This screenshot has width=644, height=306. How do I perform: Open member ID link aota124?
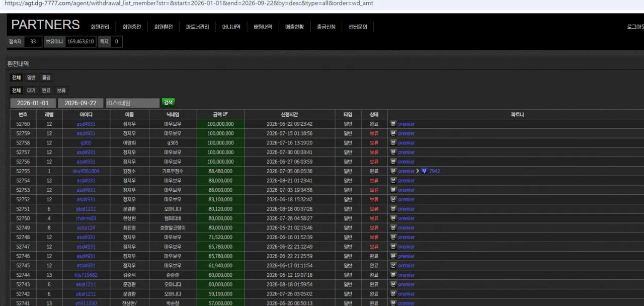[86, 228]
